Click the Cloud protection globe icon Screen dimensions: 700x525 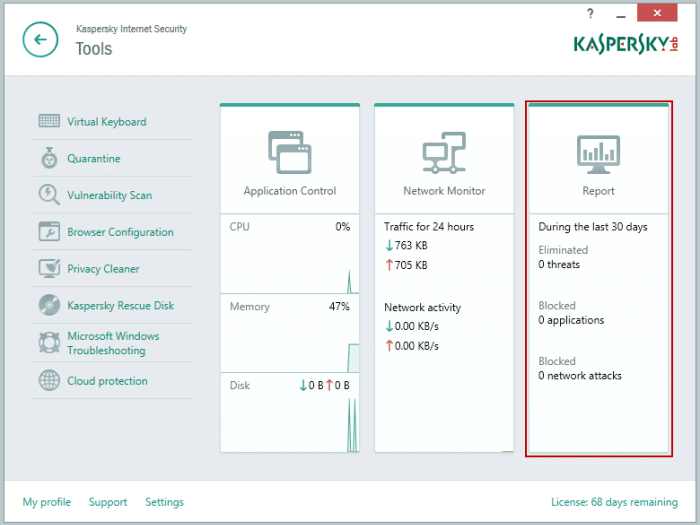point(49,380)
